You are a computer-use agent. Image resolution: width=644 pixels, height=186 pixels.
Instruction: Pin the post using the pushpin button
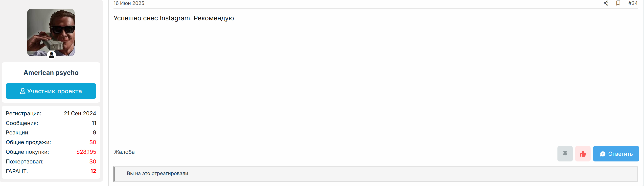click(565, 154)
